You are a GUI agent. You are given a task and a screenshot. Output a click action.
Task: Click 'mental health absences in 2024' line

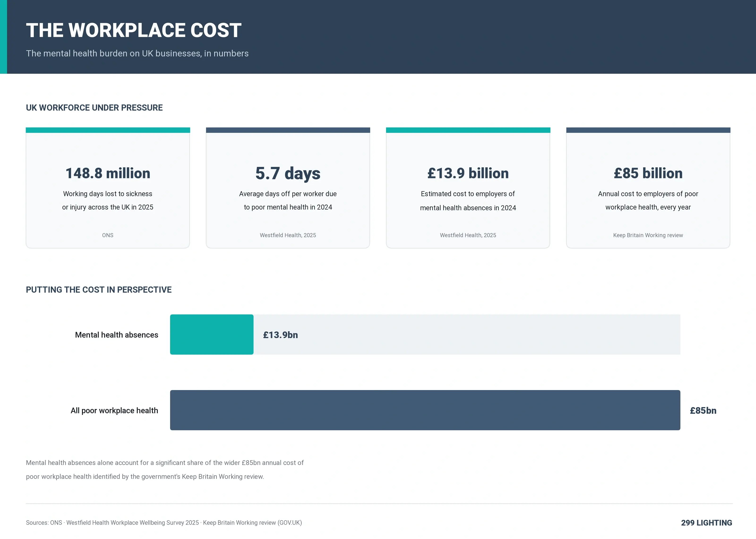pos(468,208)
